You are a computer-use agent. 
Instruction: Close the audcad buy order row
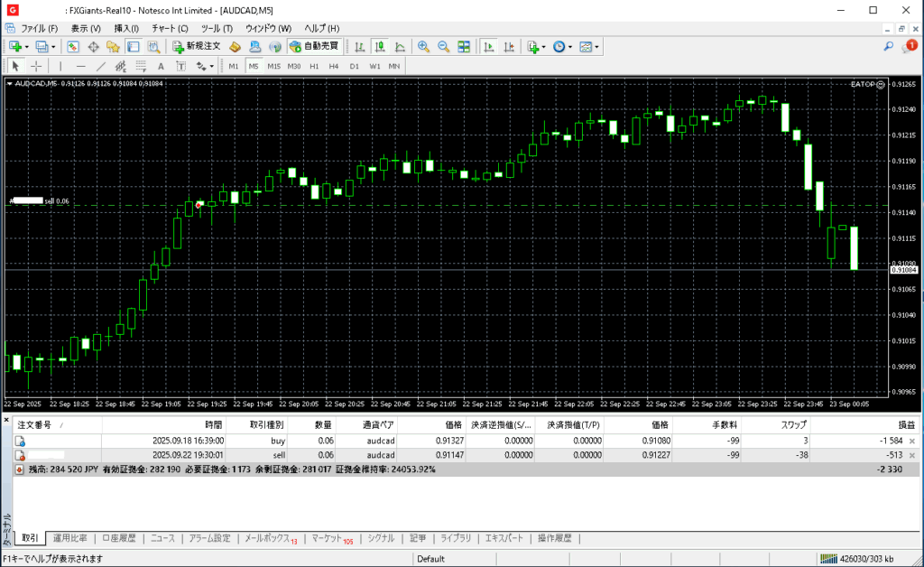pyautogui.click(x=911, y=441)
